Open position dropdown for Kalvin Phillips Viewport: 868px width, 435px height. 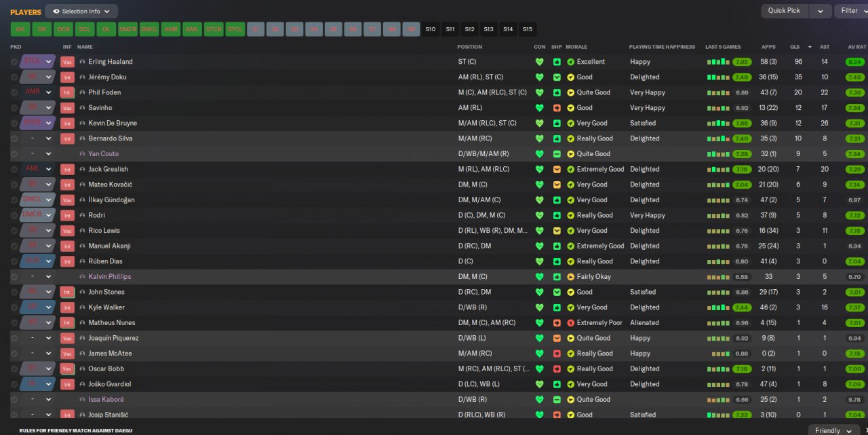[x=48, y=277]
